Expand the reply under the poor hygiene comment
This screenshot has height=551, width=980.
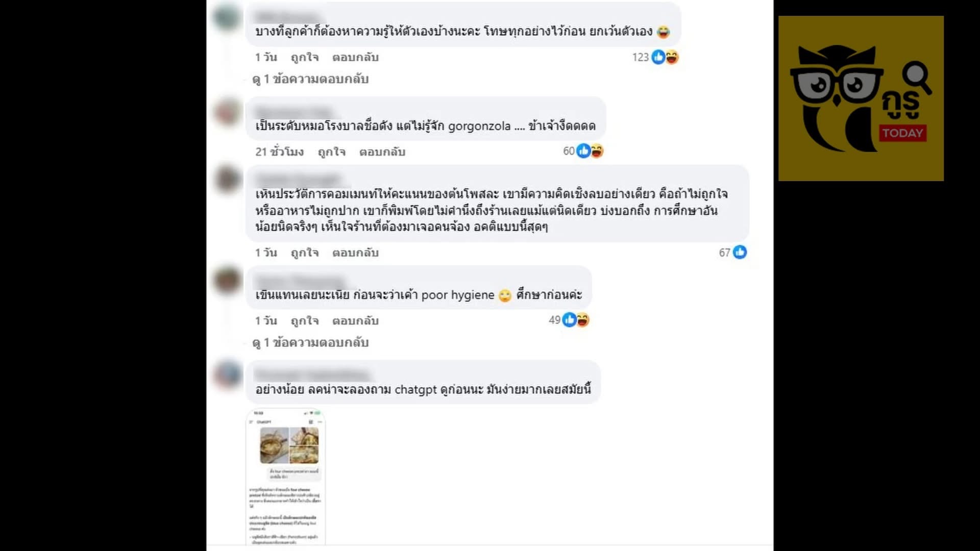[310, 342]
